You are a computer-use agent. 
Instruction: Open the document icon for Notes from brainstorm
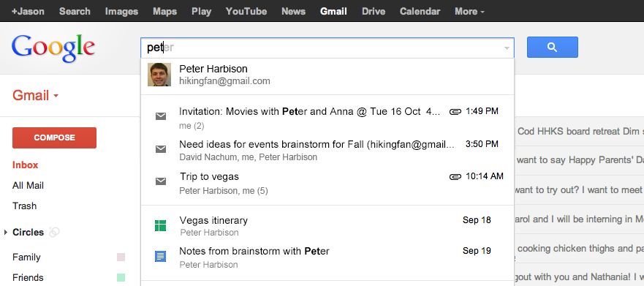[x=160, y=257]
